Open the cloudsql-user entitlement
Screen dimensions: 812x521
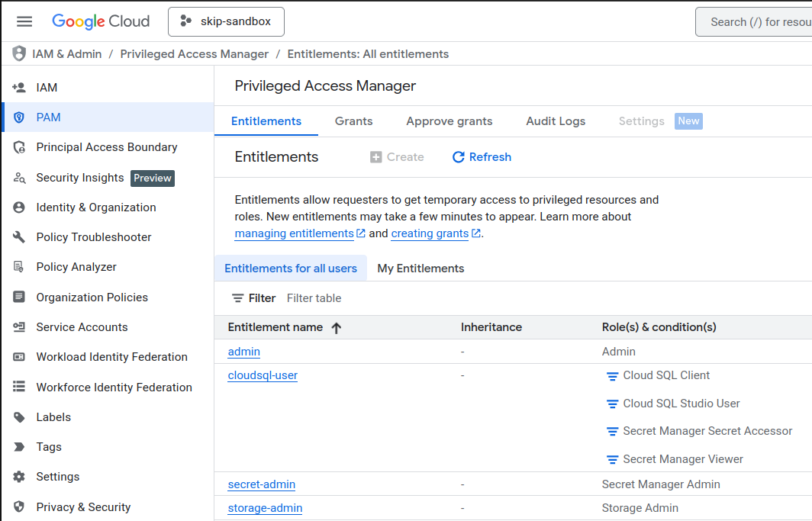coord(262,375)
